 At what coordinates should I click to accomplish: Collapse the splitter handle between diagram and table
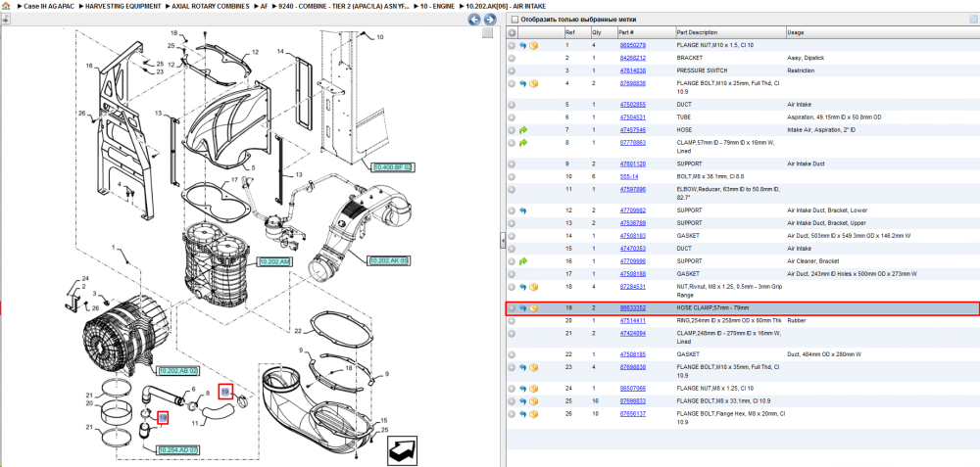point(503,242)
